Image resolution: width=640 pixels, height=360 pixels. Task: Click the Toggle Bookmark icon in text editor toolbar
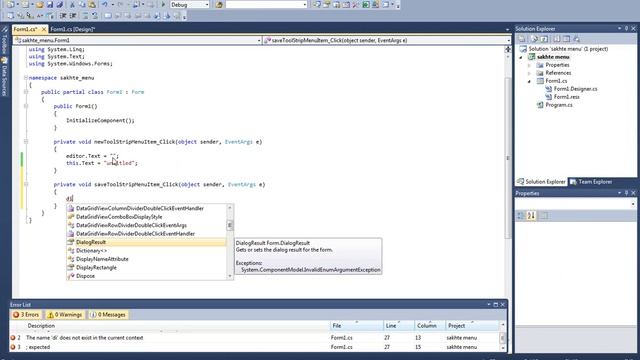coord(108,16)
